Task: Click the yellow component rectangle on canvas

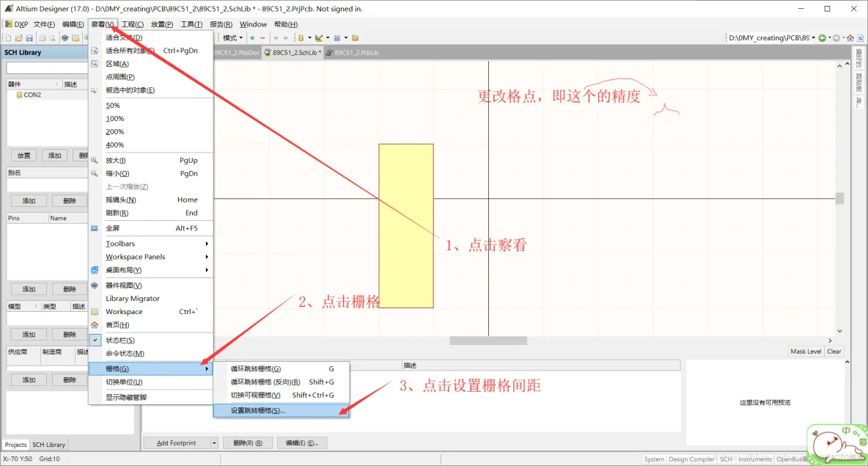Action: 405,226
